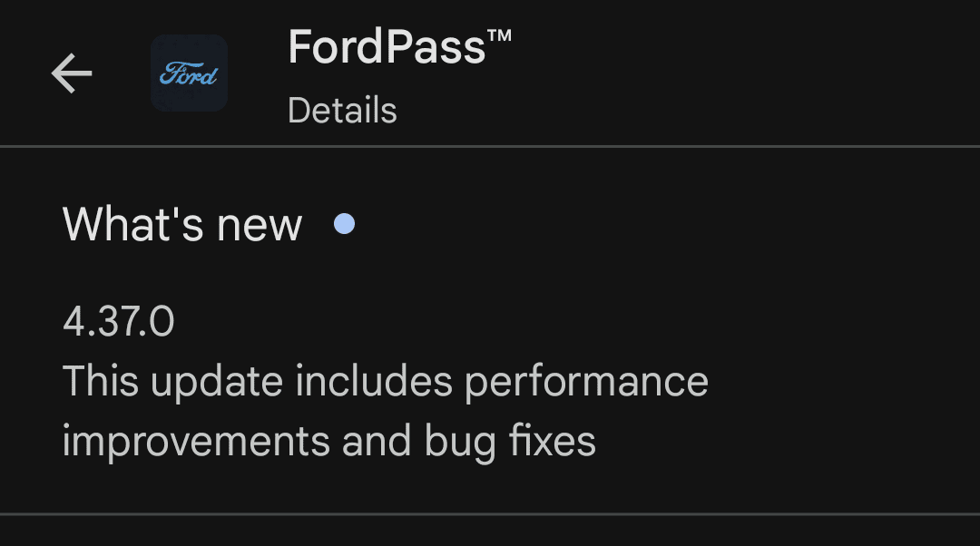Screen dimensions: 980x546
Task: Click the word performance in release notes
Action: (x=586, y=383)
